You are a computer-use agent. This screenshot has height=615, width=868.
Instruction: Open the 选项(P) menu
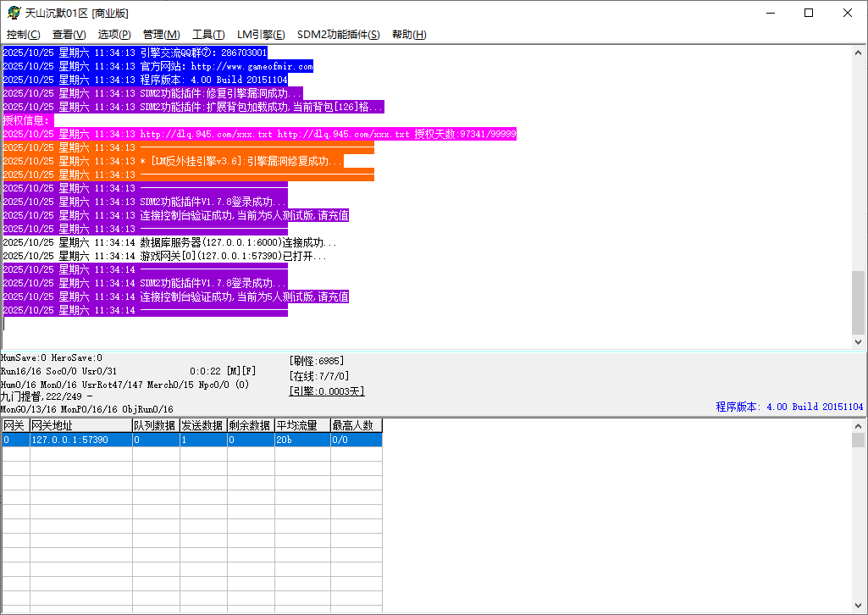[114, 35]
